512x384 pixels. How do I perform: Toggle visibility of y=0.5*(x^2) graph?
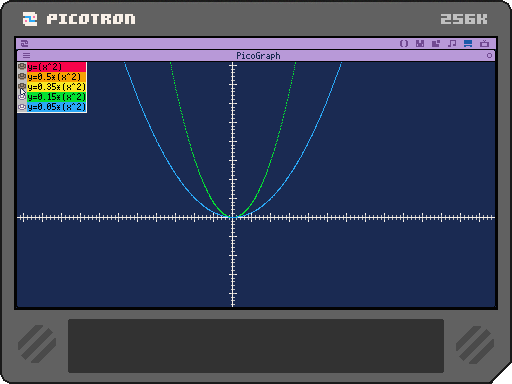click(22, 77)
